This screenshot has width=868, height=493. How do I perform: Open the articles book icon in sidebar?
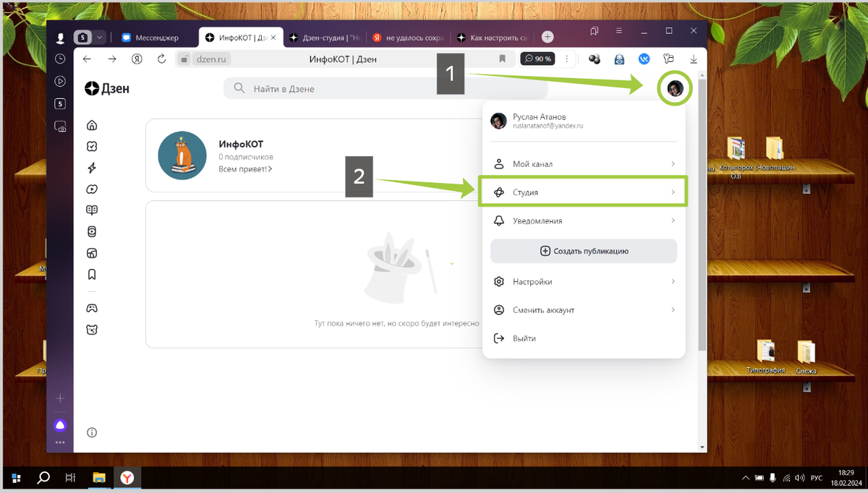(92, 210)
